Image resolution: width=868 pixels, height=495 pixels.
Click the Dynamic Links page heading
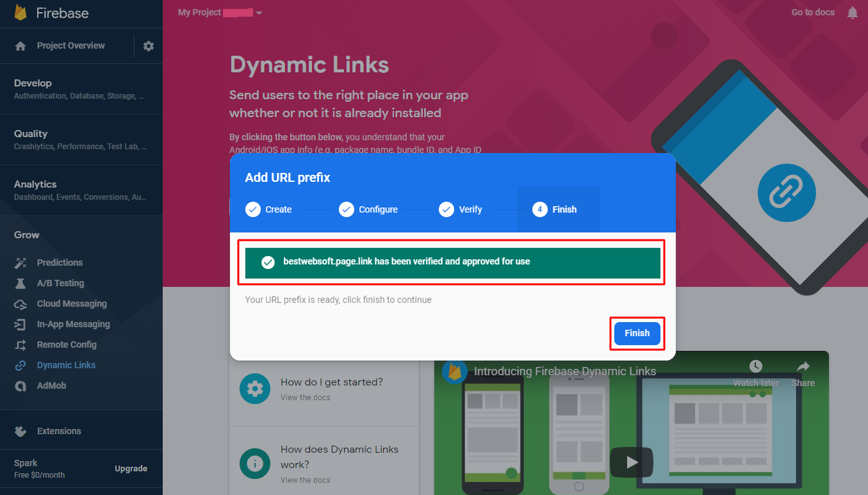pyautogui.click(x=309, y=65)
